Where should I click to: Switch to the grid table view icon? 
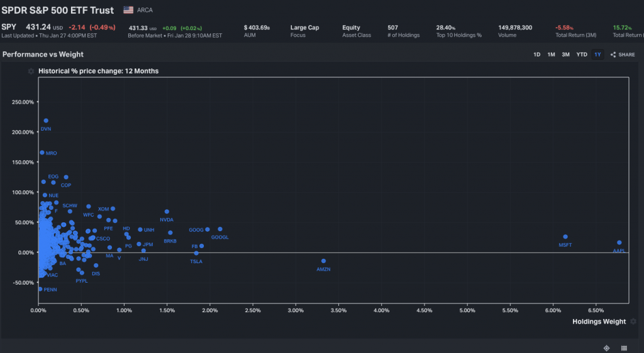point(624,347)
